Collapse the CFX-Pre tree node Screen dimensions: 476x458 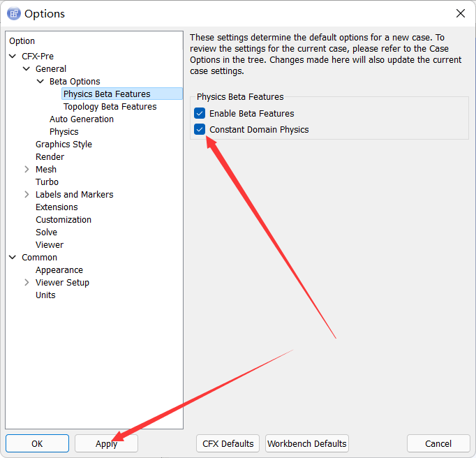point(13,56)
